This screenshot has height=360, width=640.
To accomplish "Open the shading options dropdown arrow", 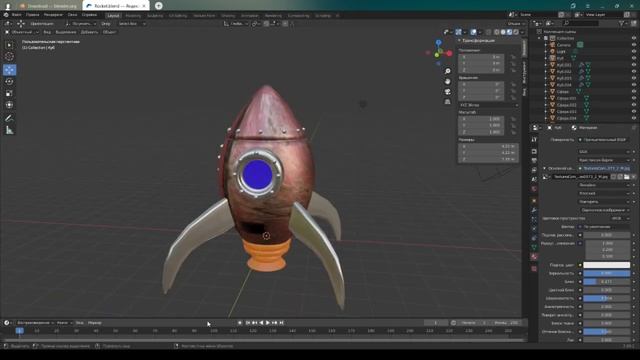I will tap(522, 32).
